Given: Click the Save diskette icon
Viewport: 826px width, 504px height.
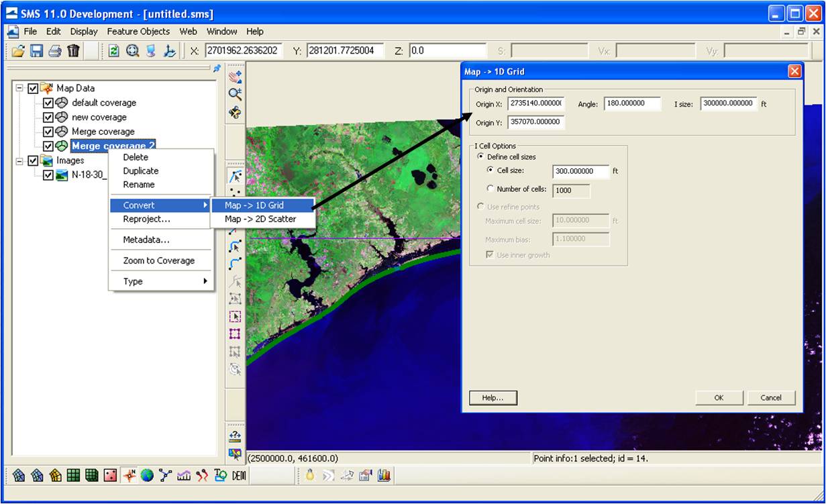Looking at the screenshot, I should (36, 50).
